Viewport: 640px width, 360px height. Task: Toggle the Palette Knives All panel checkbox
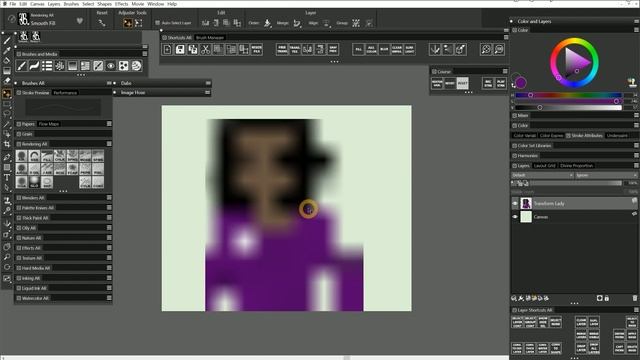point(19,208)
